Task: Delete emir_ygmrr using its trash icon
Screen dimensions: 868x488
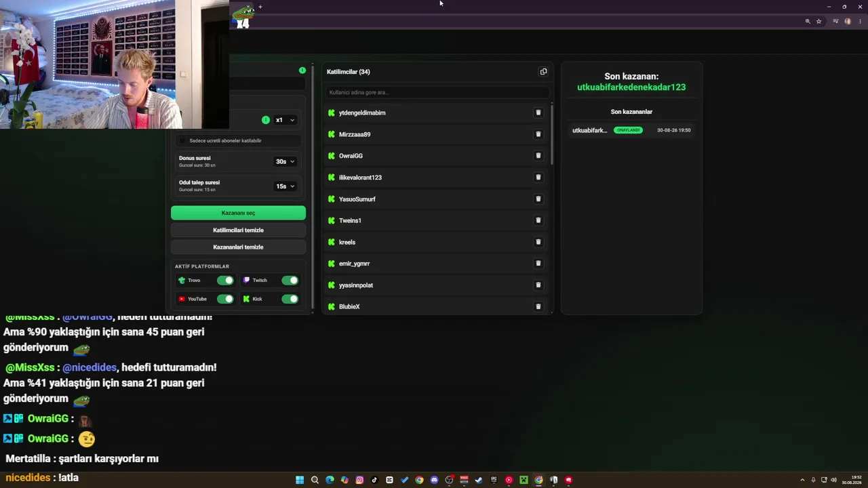Action: click(538, 264)
